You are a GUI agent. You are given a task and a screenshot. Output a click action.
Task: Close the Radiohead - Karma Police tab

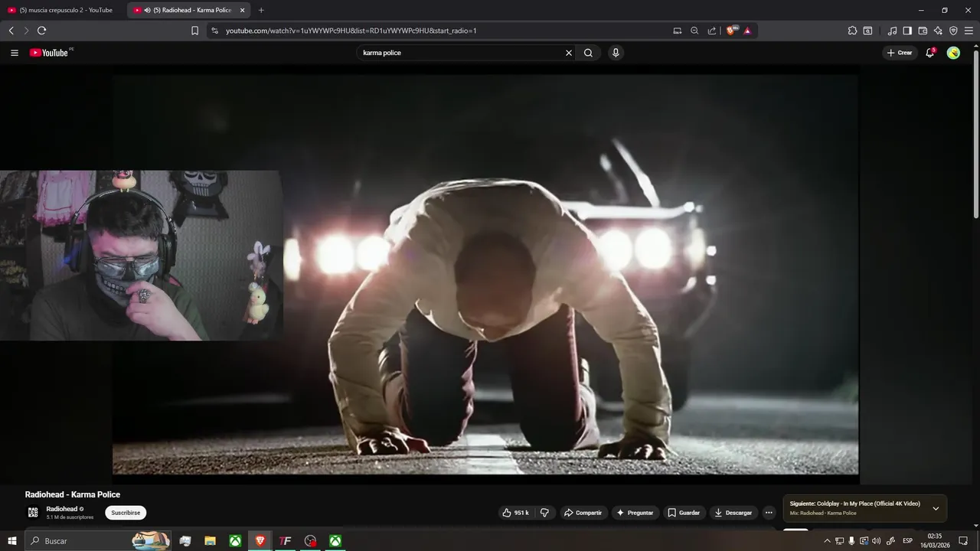tap(243, 10)
